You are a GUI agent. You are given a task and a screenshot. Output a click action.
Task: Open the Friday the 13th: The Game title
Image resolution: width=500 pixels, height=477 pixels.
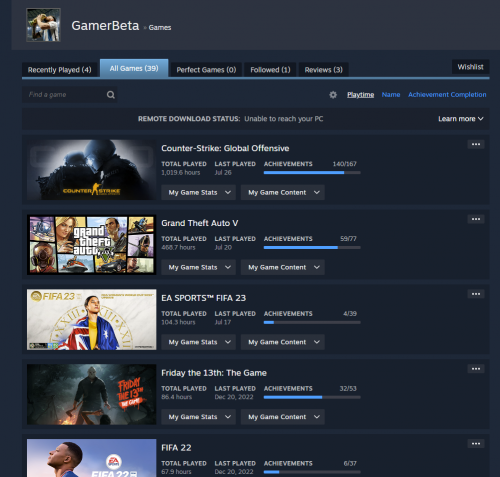[x=214, y=373]
